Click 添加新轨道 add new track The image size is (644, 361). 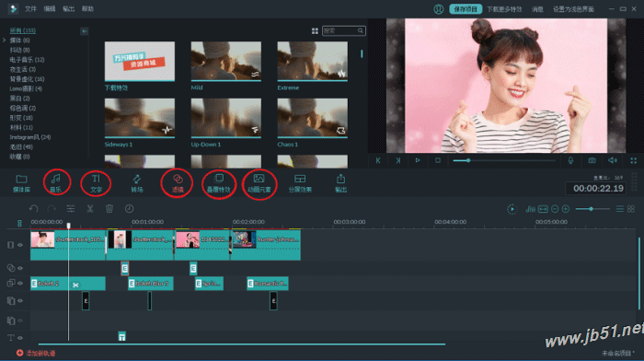(36, 353)
